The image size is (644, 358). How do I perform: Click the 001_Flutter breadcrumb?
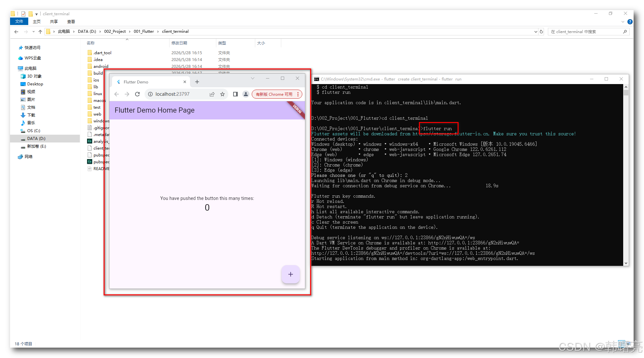point(144,31)
